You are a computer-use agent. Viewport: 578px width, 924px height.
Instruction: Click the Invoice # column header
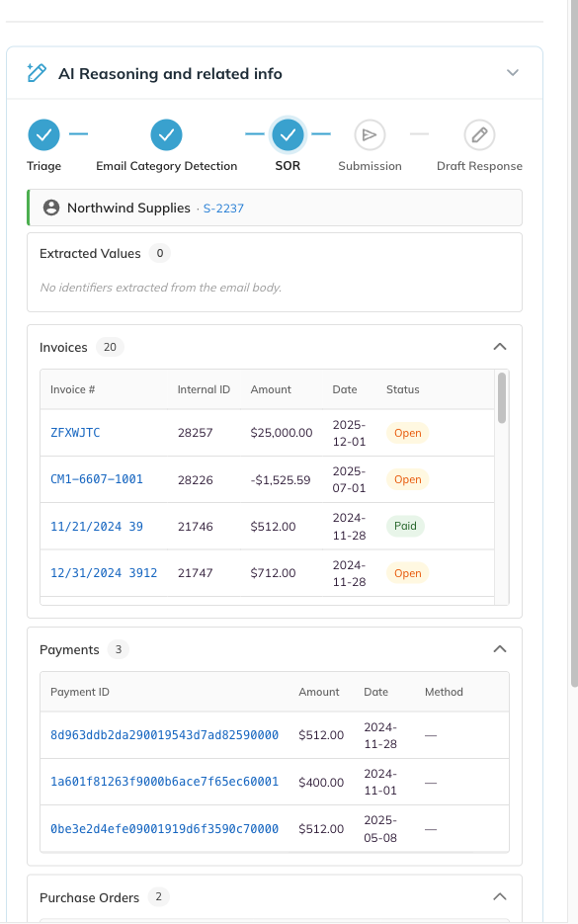click(72, 389)
